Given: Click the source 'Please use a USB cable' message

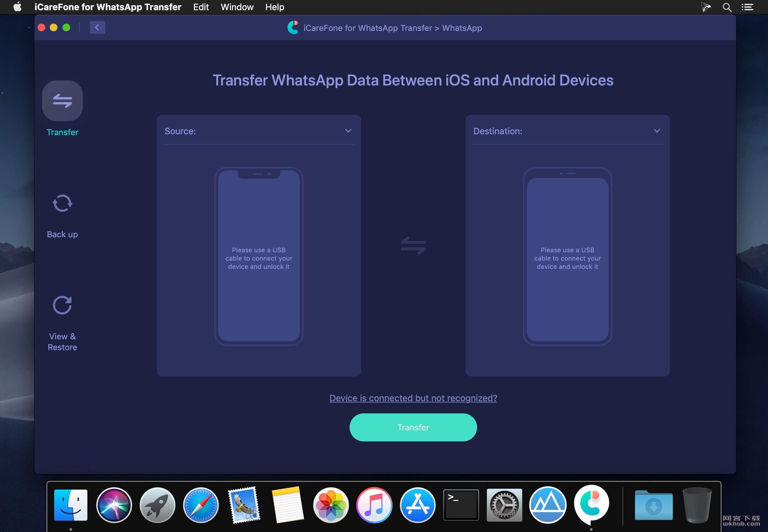Looking at the screenshot, I should click(x=259, y=258).
